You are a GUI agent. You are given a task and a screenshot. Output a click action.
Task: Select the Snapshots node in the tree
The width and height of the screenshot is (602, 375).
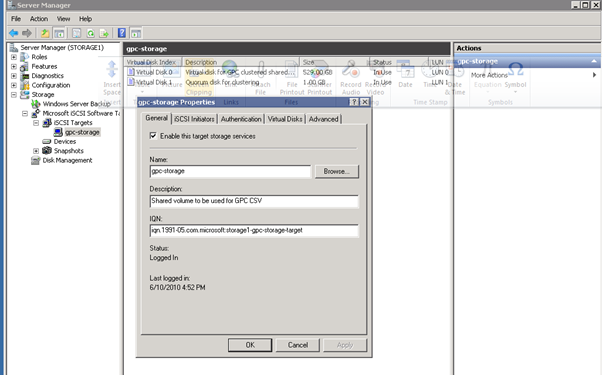[x=68, y=151]
